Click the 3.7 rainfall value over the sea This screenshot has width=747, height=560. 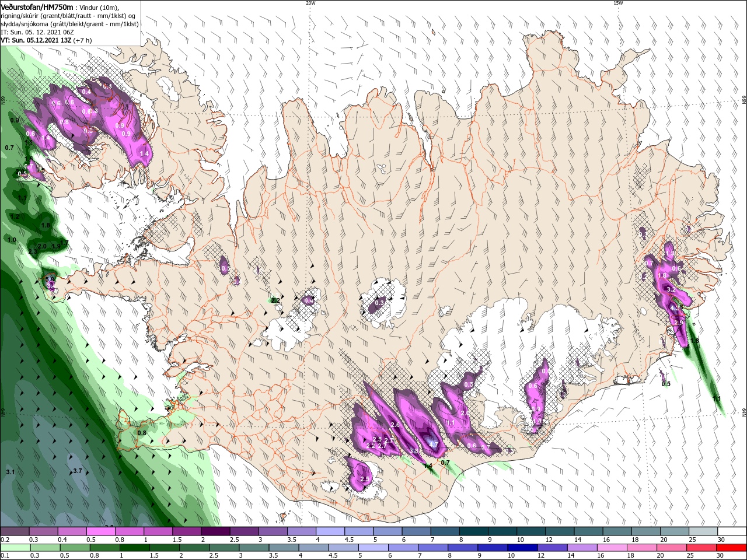(x=76, y=471)
